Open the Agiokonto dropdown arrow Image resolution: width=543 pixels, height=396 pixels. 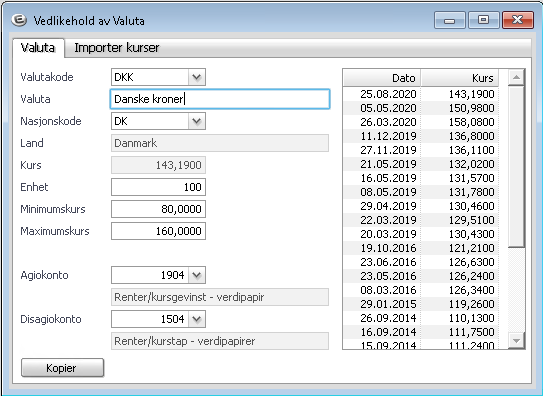click(197, 275)
